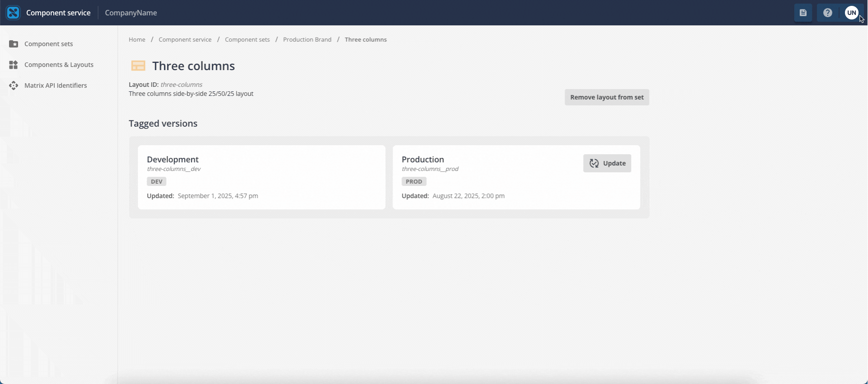
Task: Select the Production version card title
Action: pos(423,159)
